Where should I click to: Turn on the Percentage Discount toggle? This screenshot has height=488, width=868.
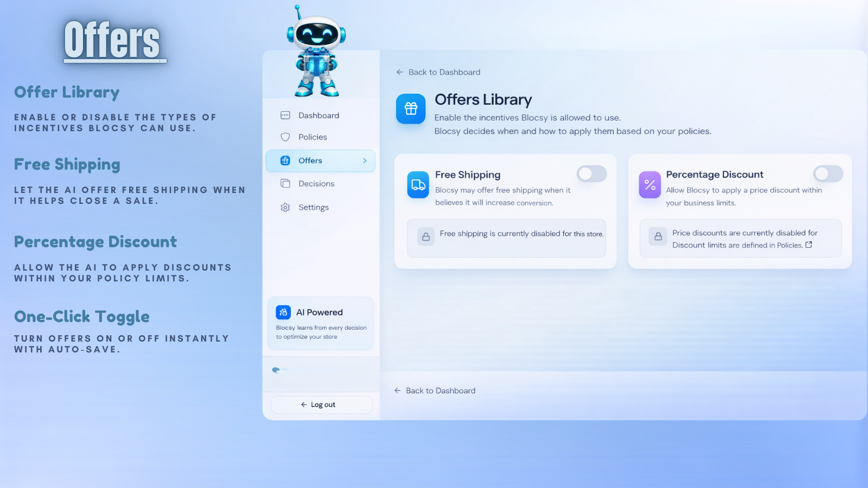pyautogui.click(x=828, y=174)
